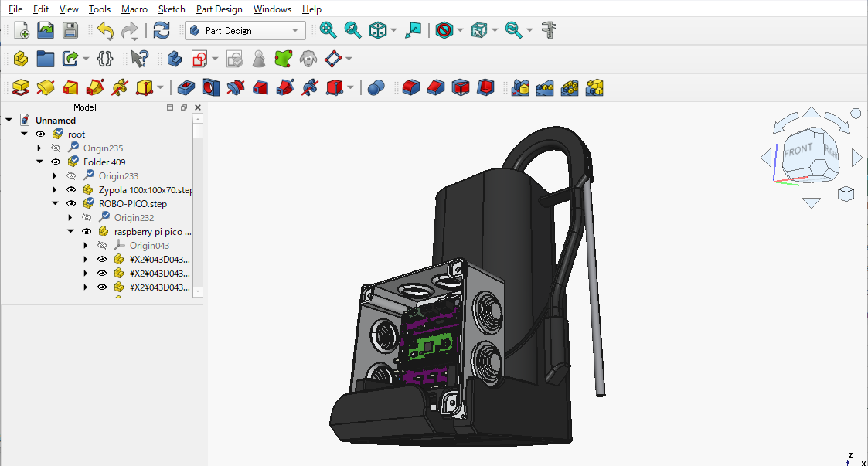
Task: Click the Pad tool icon
Action: [21, 87]
